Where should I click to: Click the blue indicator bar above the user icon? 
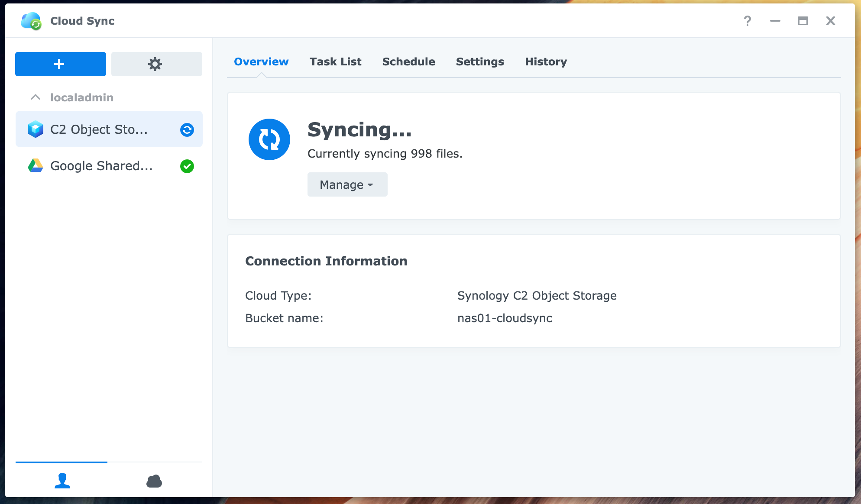[x=61, y=462]
